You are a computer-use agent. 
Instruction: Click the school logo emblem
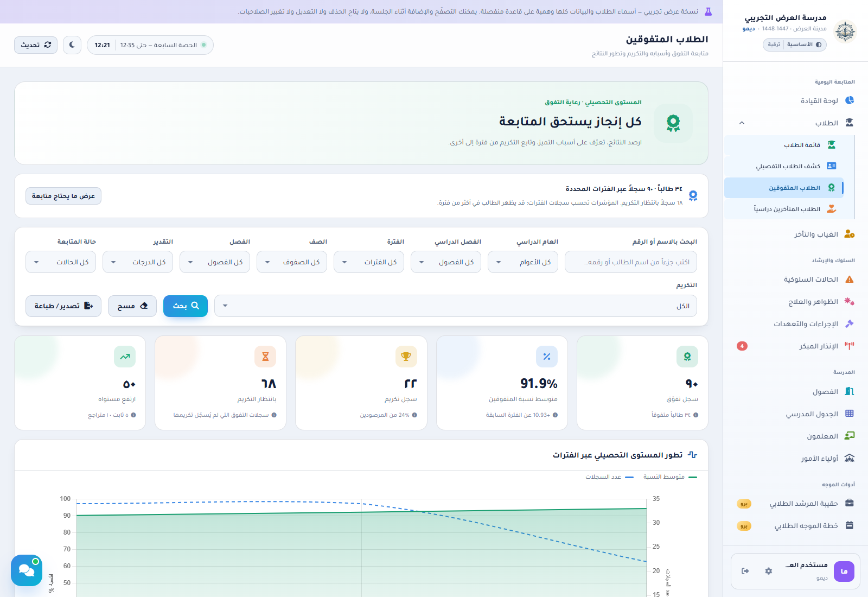(x=845, y=32)
